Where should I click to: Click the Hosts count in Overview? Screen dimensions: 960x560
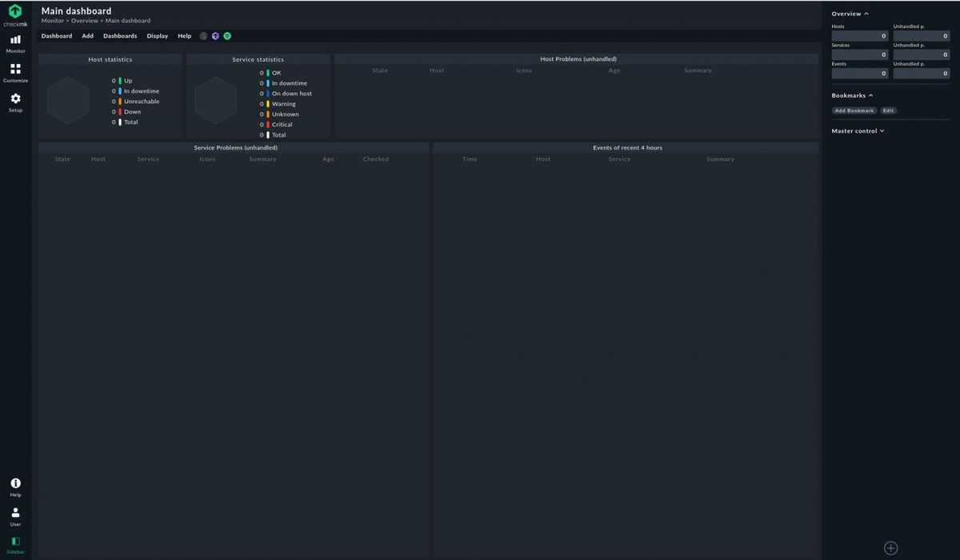coord(860,36)
